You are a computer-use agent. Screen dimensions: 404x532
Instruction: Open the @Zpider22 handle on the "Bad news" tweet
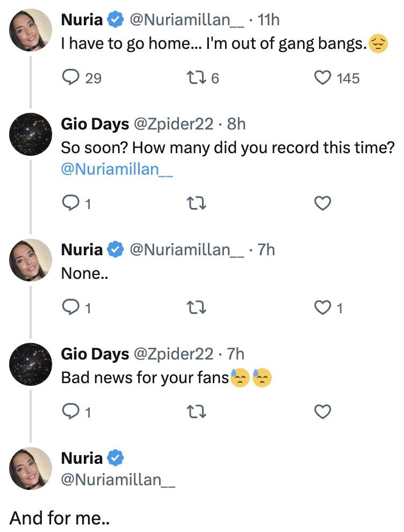tap(173, 354)
